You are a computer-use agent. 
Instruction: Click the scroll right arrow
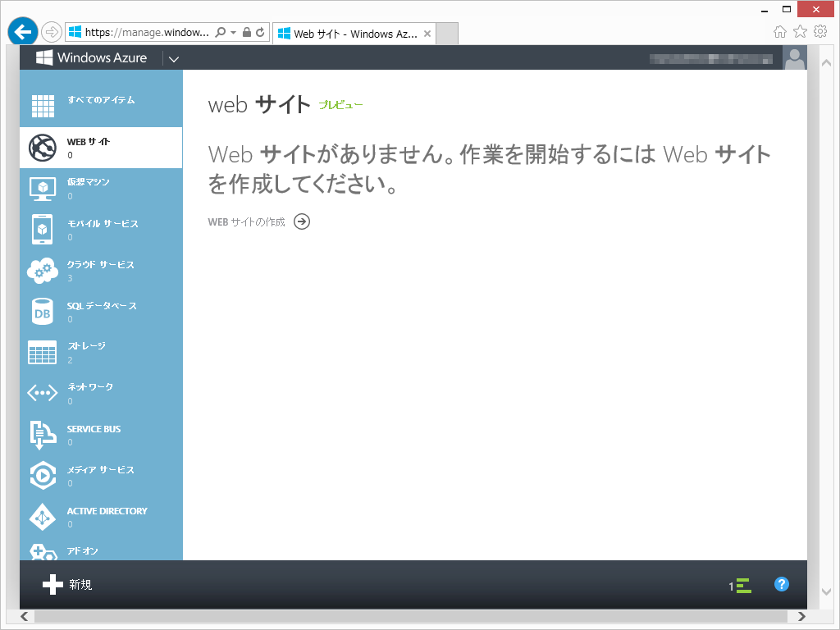click(x=801, y=617)
